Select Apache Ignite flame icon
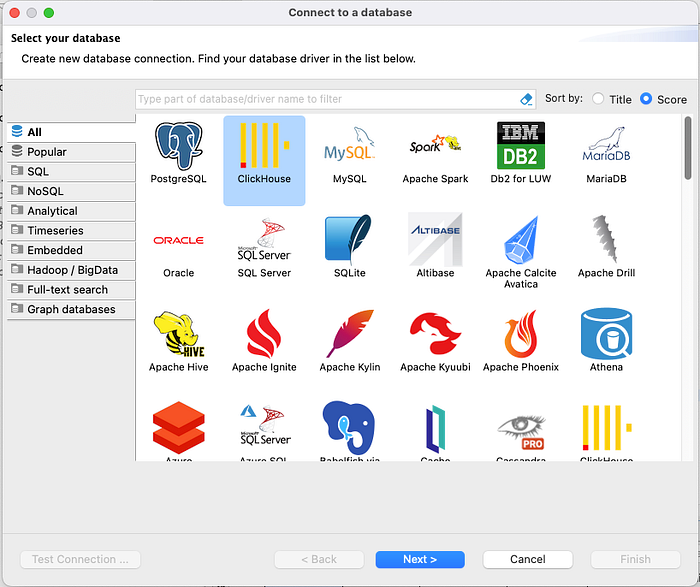The width and height of the screenshot is (700, 587). (264, 341)
